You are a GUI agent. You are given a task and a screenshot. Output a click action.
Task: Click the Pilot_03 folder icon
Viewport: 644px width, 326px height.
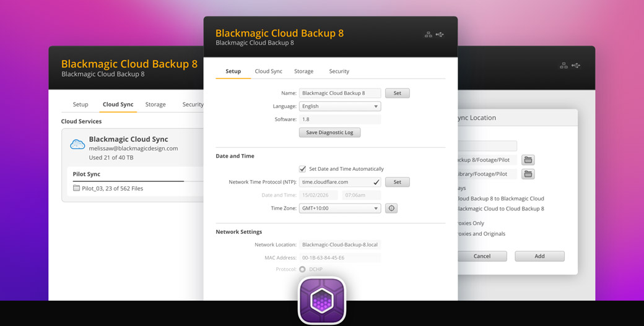[76, 188]
